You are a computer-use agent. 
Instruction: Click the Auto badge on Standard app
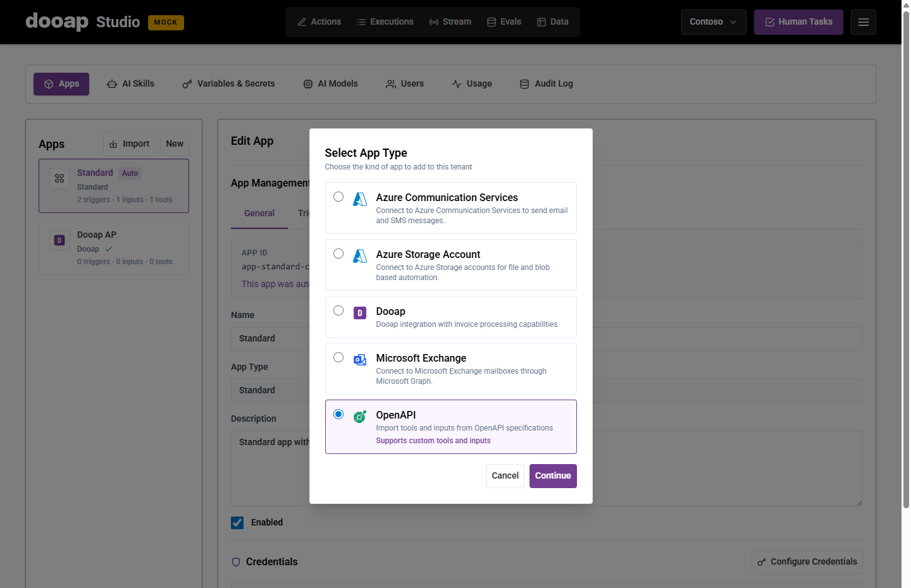click(130, 173)
